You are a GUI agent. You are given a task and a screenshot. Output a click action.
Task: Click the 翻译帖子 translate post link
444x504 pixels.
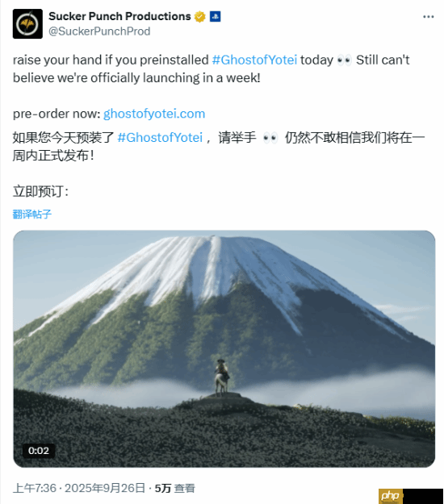click(32, 214)
